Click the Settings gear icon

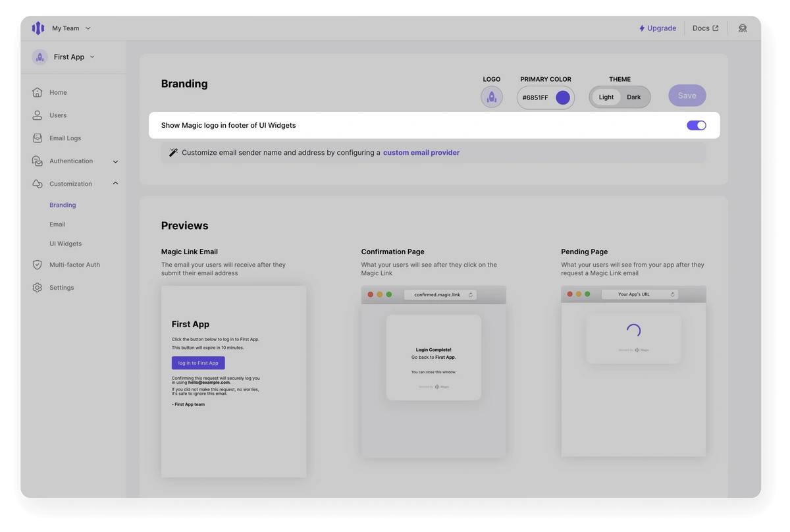click(x=38, y=288)
